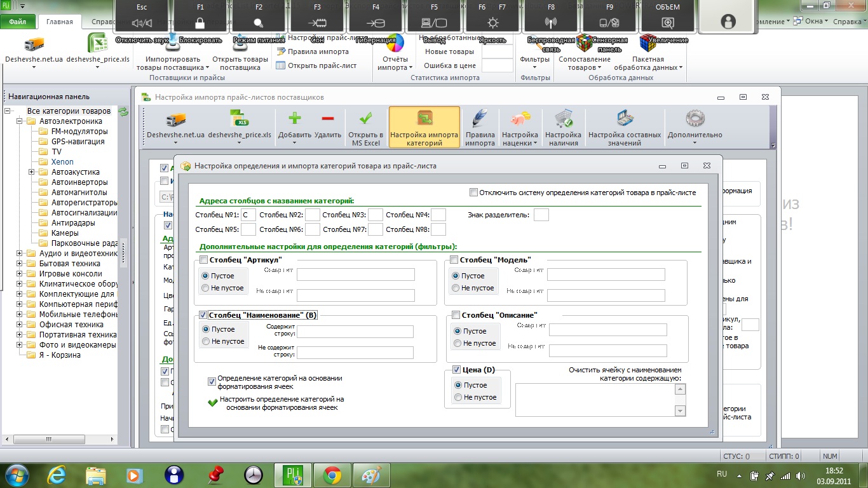Click Открыть в MS Excel toolbar icon

[365, 119]
